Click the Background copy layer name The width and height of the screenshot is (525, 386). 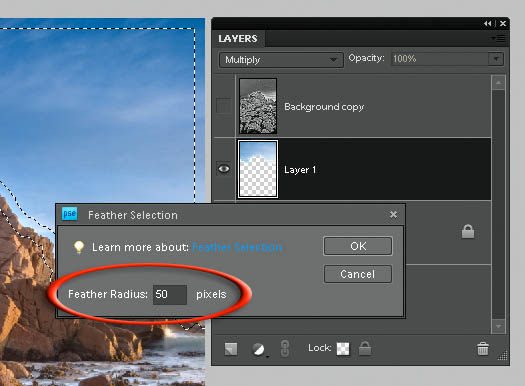coord(324,107)
